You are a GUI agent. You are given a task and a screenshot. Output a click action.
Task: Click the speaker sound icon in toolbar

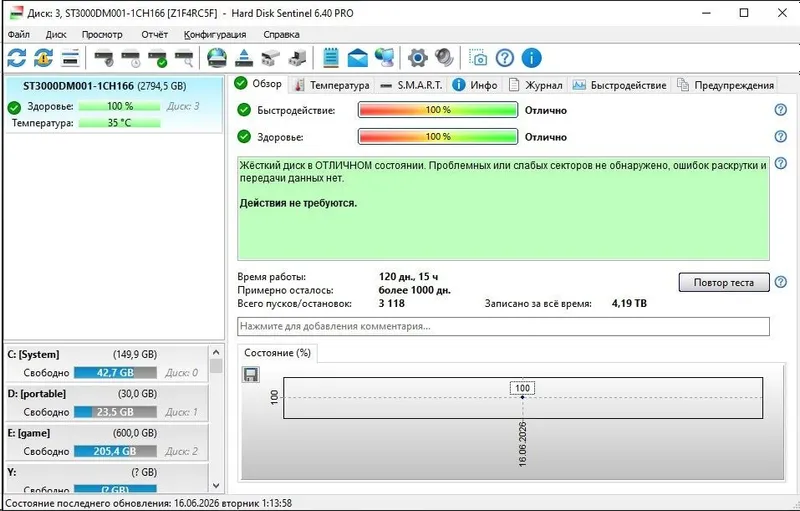point(444,58)
